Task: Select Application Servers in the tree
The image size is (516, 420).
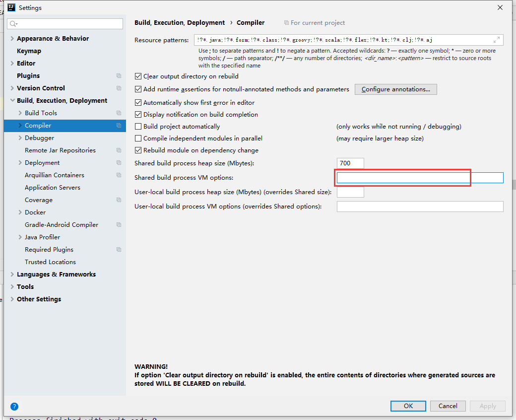Action: (x=52, y=188)
